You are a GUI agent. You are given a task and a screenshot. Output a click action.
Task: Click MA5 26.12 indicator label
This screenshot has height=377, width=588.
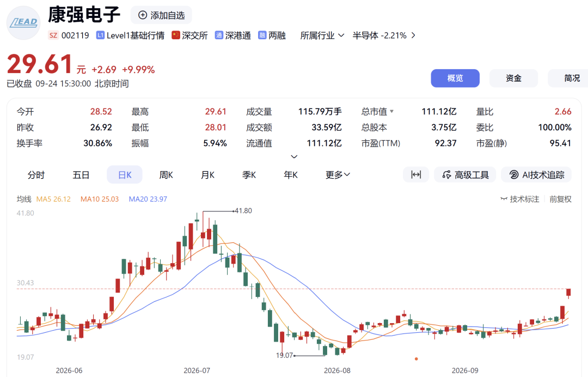click(53, 199)
